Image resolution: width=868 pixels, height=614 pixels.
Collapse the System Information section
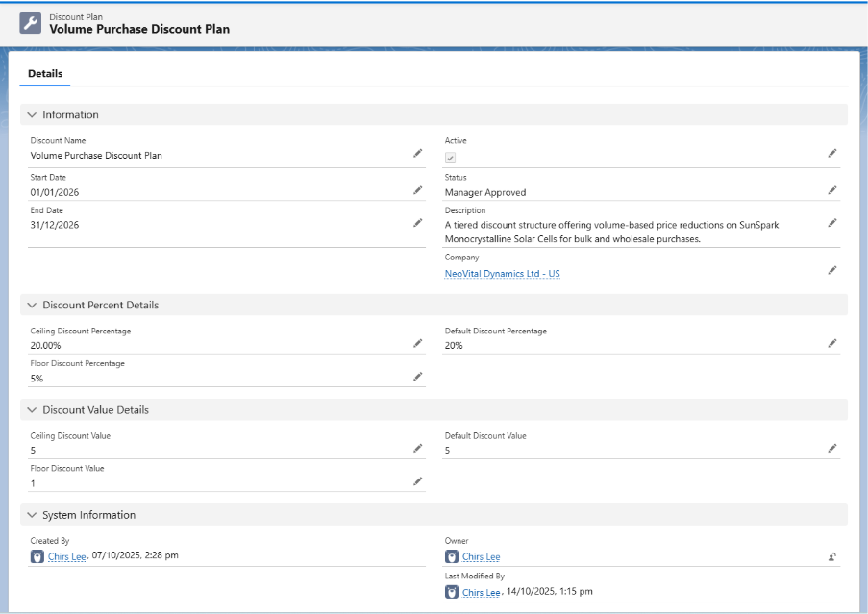33,515
